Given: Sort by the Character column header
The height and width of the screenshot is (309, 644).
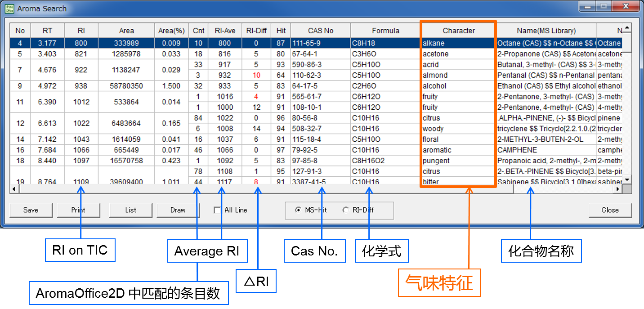Looking at the screenshot, I should (x=458, y=31).
